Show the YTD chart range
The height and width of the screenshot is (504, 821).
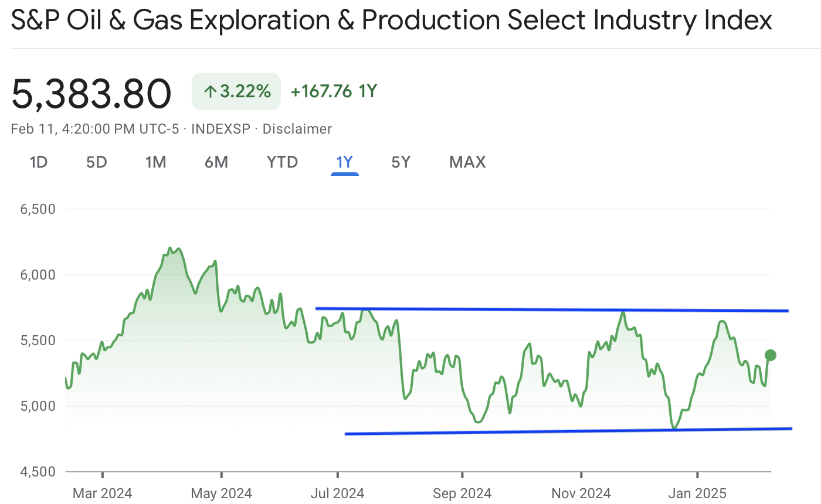click(283, 162)
